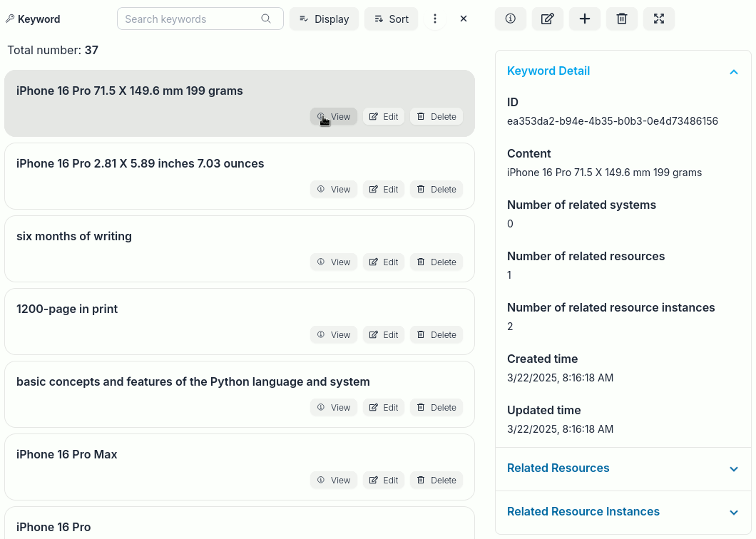
Task: Click the edit pencil icon in top toolbar
Action: (547, 19)
